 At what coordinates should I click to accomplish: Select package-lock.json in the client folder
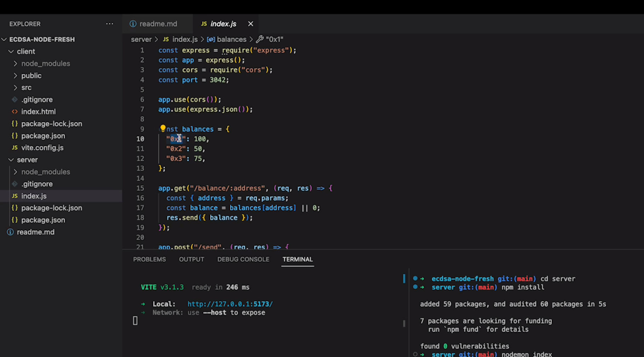52,123
